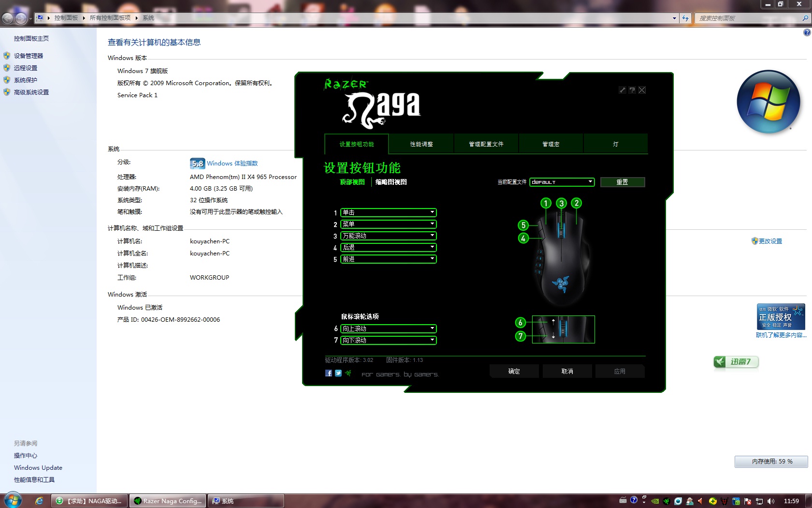812x508 pixels.
Task: Click the Razer tray icon in system tray
Action: tap(667, 501)
